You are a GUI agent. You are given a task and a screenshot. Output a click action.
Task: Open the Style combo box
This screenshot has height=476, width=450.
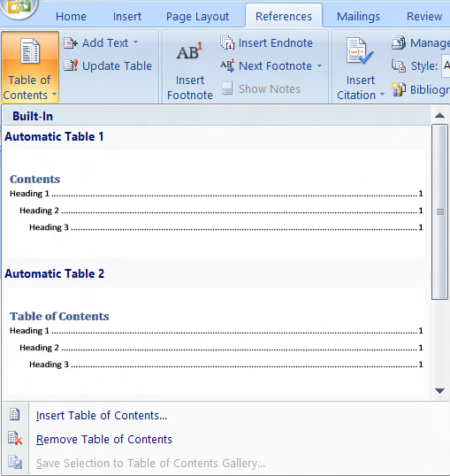pyautogui.click(x=446, y=65)
